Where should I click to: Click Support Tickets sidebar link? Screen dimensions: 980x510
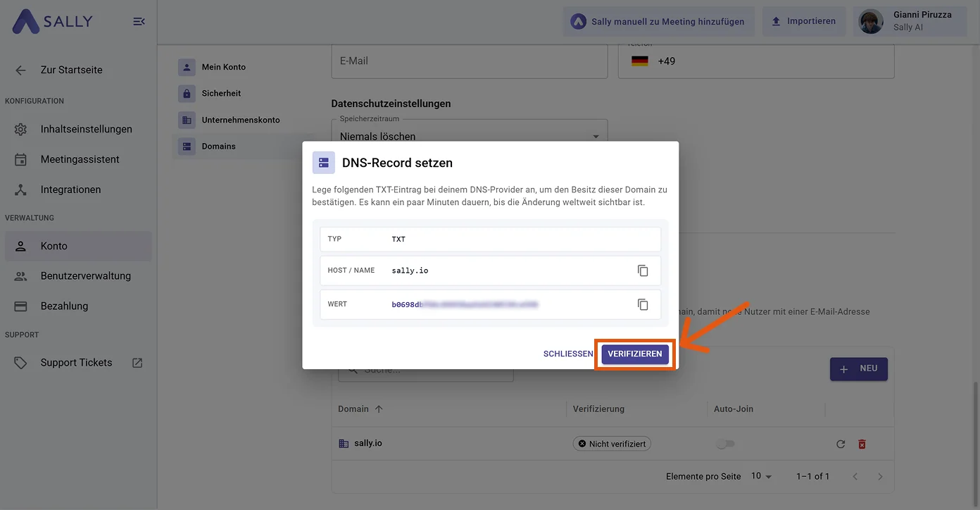pos(78,363)
